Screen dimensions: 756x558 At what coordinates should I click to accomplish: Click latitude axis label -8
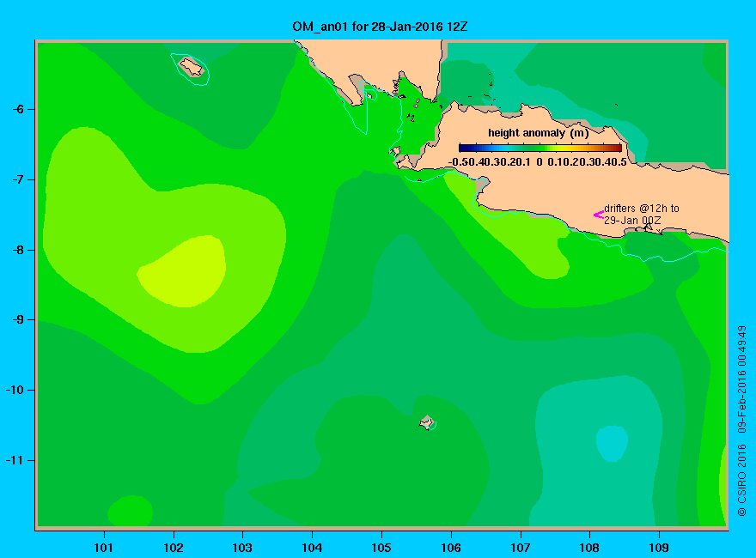[18, 250]
